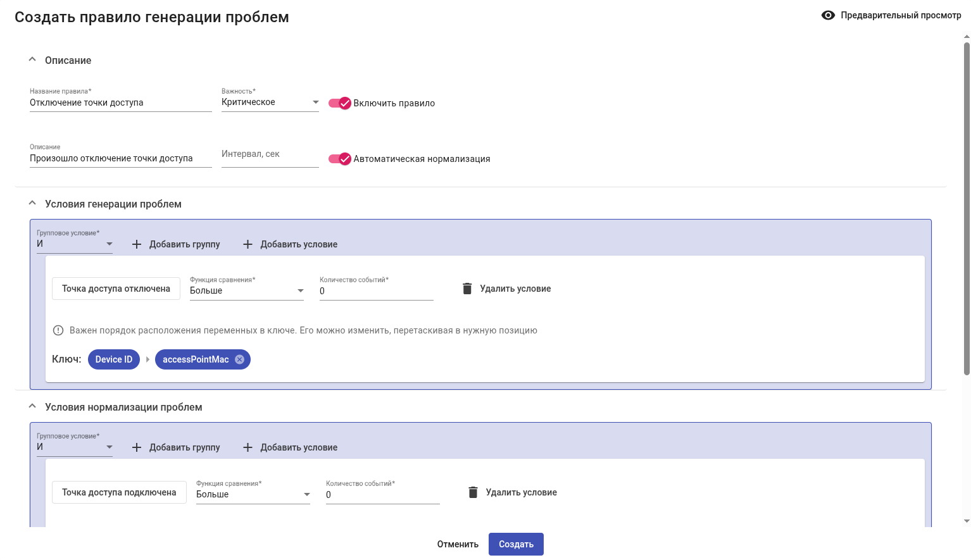971x560 pixels.
Task: Toggle the 'Включить правило' switch
Action: point(340,103)
